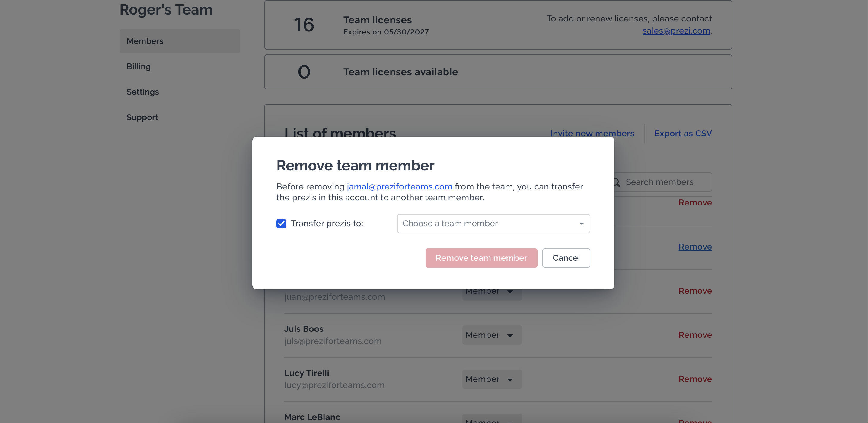Remove Juls Boos from the team
The image size is (868, 423).
(695, 335)
